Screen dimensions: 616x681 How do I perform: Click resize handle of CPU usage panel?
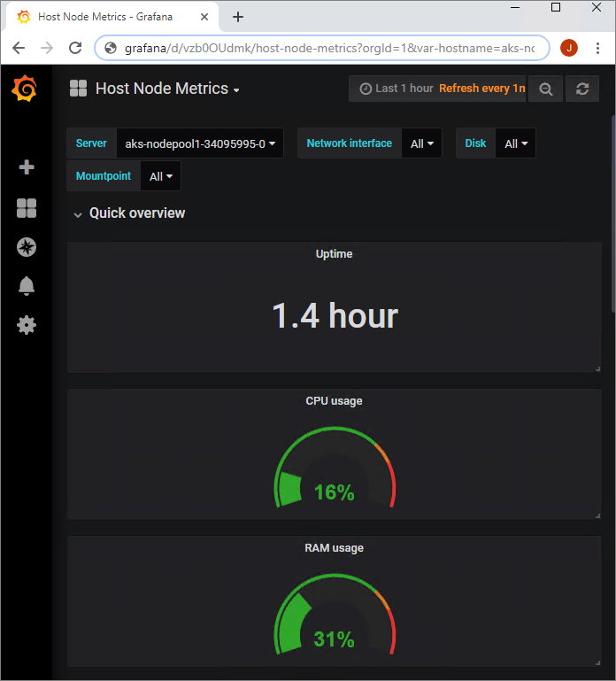(597, 515)
